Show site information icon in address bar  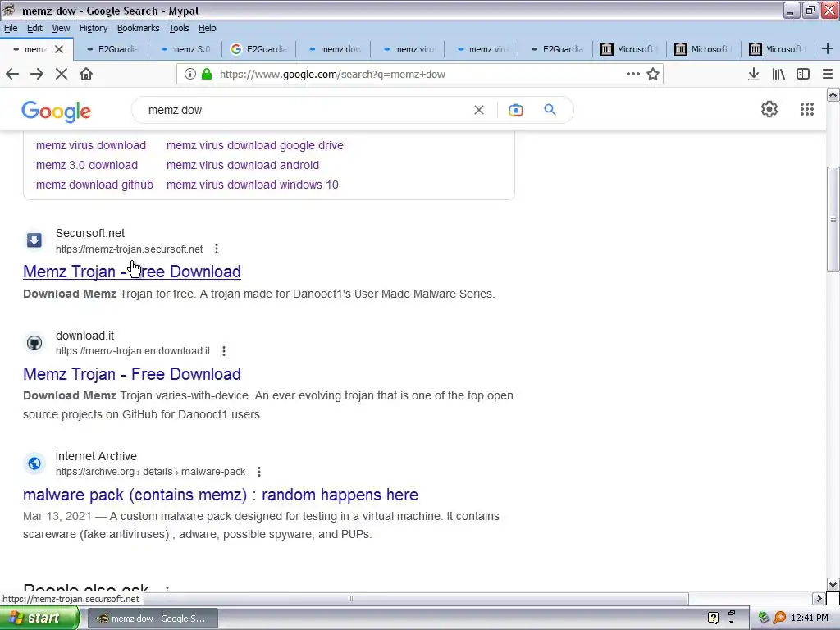tap(189, 74)
